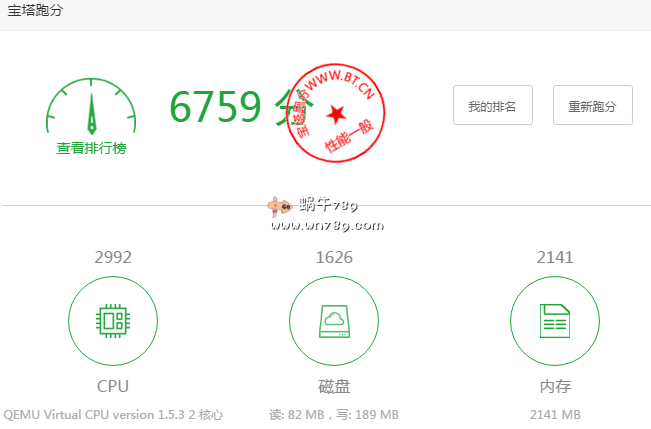Click the disk drive circle icon
The width and height of the screenshot is (651, 429).
333,321
